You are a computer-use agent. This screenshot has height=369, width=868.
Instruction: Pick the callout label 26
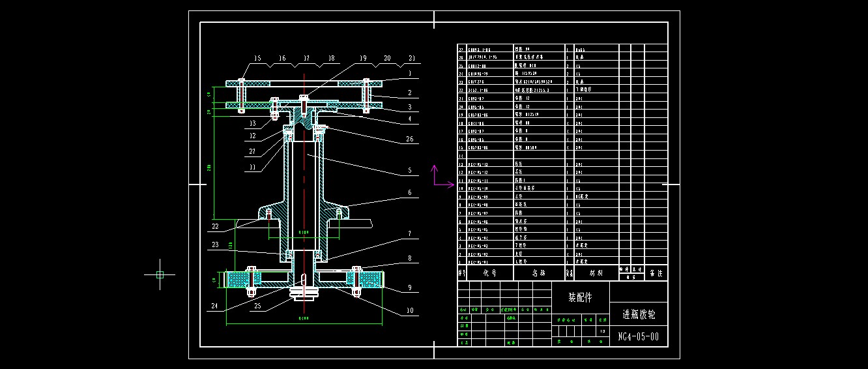(409, 138)
